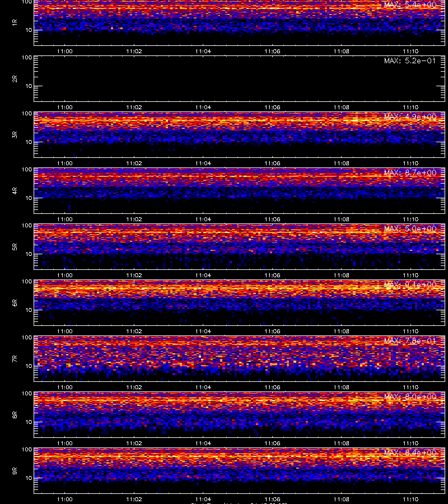Click the 10 y-axis label of panel 5R
The width and height of the screenshot is (448, 504).
(29, 254)
